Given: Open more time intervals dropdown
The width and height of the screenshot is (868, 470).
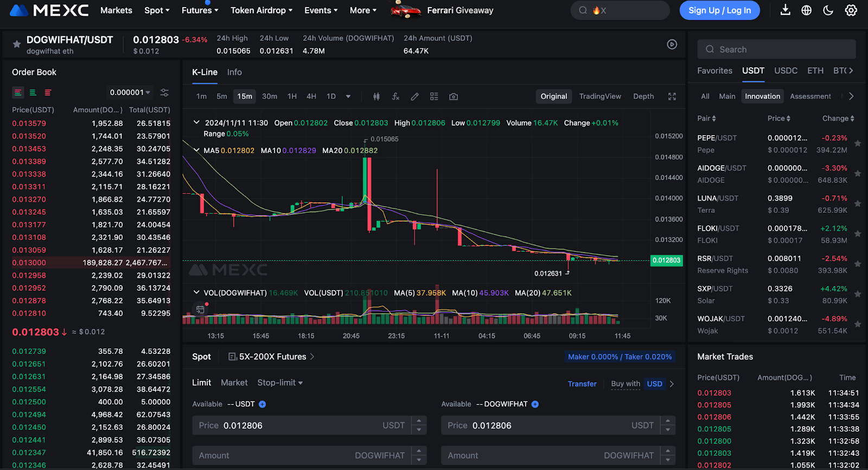Looking at the screenshot, I should coord(348,97).
